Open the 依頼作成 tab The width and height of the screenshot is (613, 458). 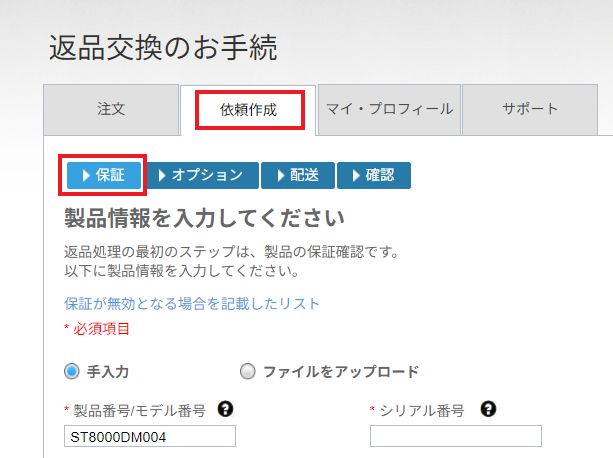tap(249, 110)
